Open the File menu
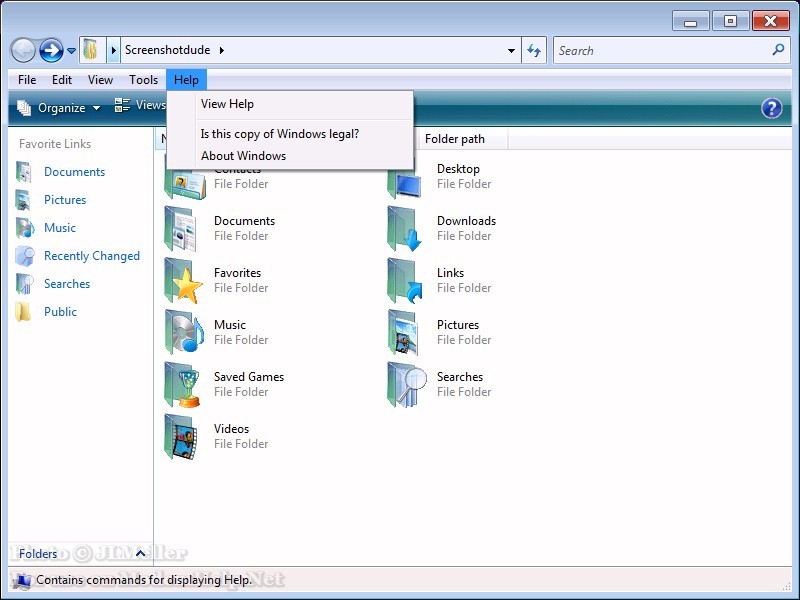 tap(27, 80)
